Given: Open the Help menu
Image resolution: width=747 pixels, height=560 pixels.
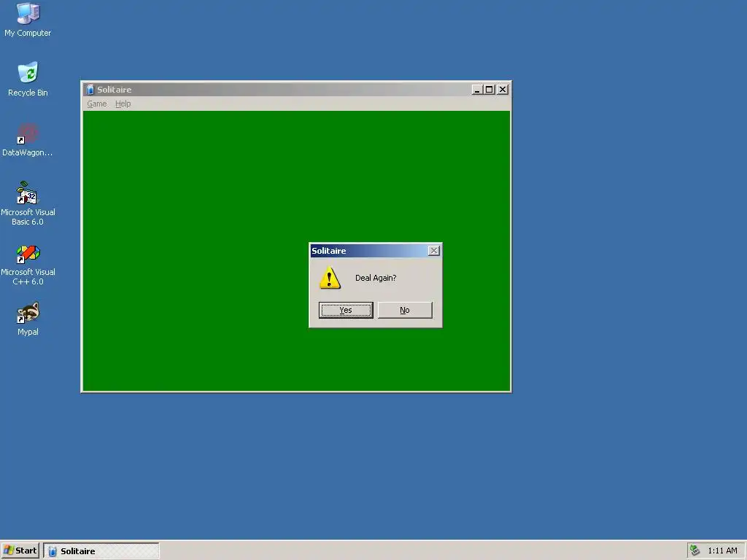Looking at the screenshot, I should coord(123,104).
